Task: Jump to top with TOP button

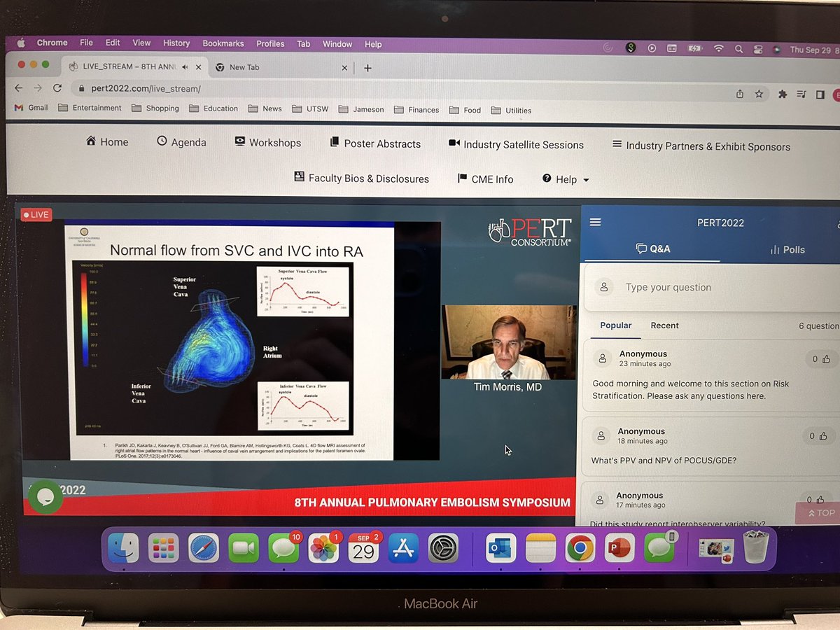Action: pyautogui.click(x=820, y=513)
